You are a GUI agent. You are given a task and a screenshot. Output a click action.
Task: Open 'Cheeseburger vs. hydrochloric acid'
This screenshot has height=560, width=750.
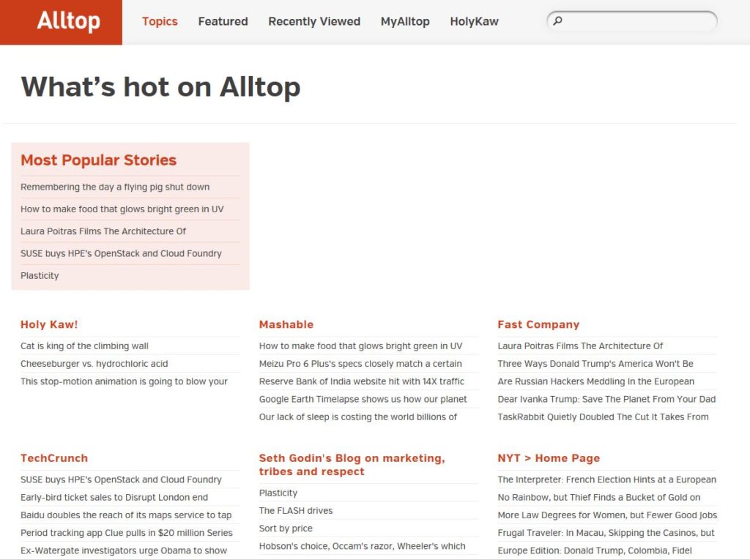tap(94, 363)
